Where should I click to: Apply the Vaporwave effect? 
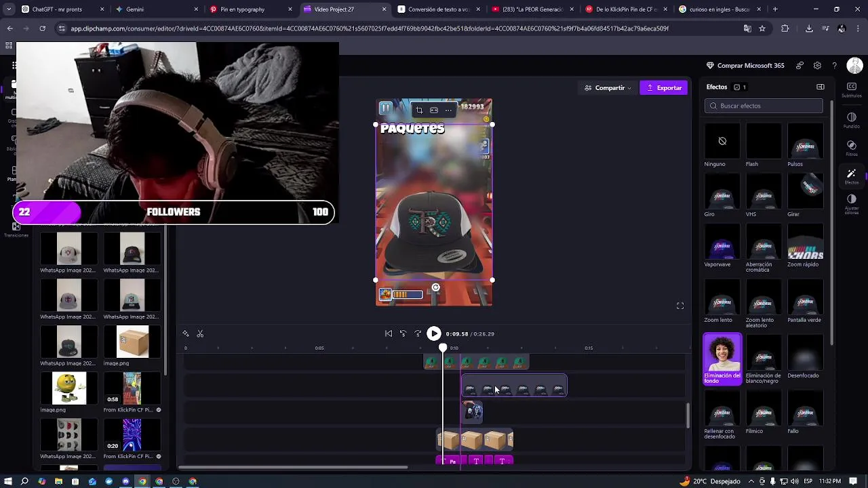point(722,245)
